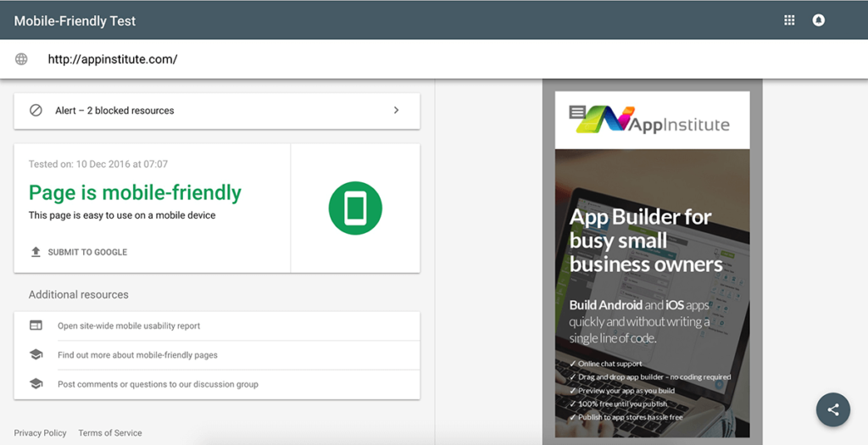
Task: Click 'This page is easy to use' text
Action: (122, 215)
